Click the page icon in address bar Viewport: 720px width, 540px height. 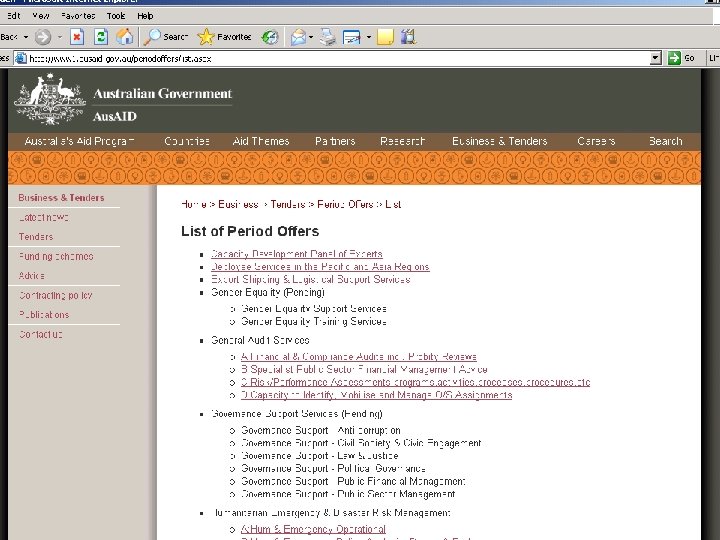coord(21,58)
